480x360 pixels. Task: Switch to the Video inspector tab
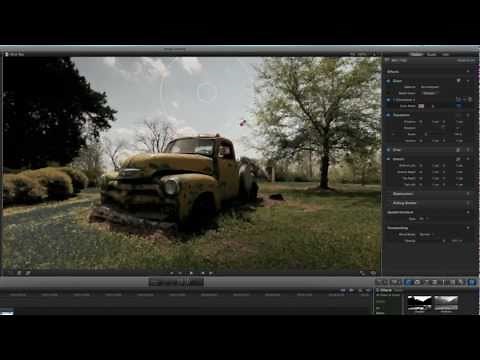(415, 54)
